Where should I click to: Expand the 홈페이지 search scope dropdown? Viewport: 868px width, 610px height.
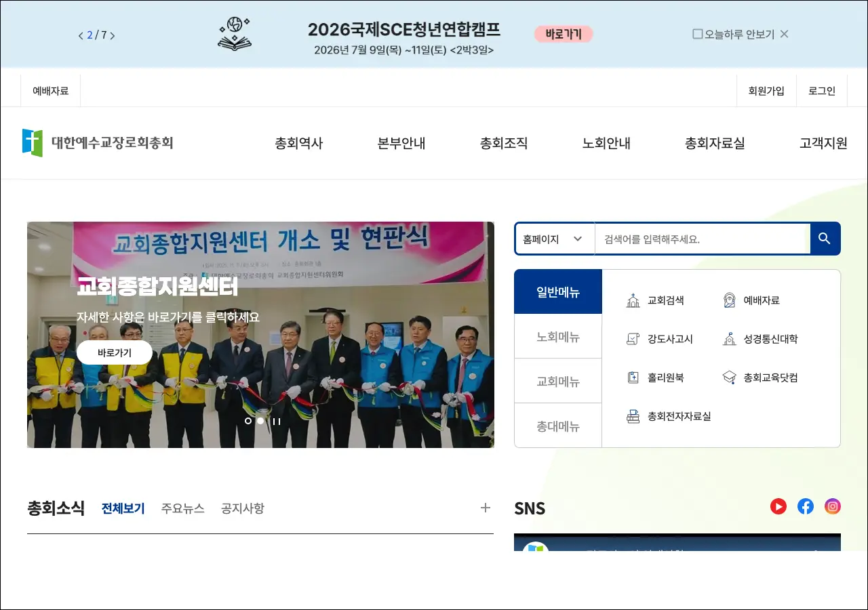[x=554, y=239]
